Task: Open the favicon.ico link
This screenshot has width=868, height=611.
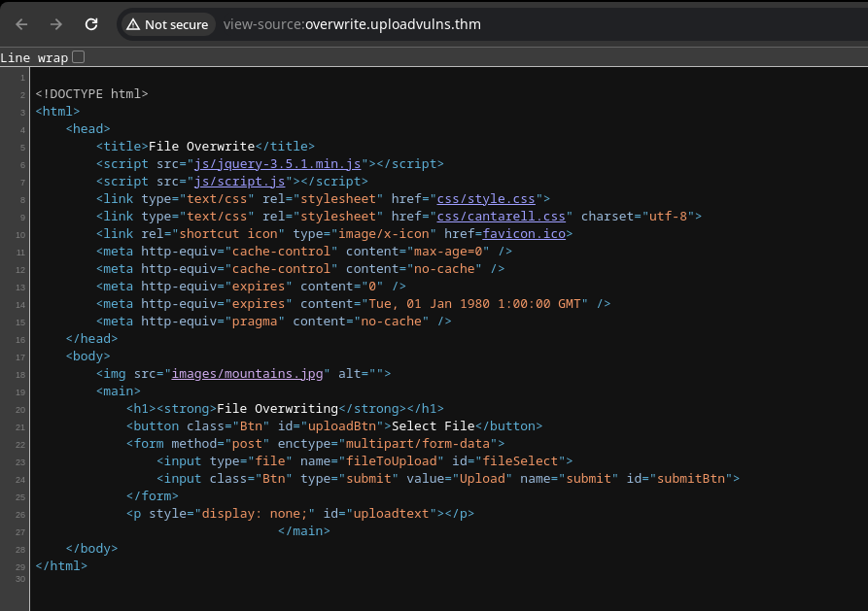Action: click(x=524, y=234)
